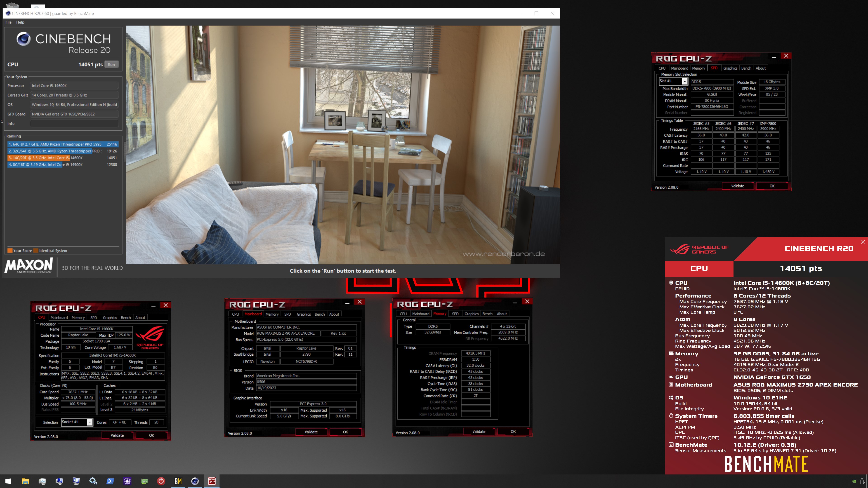
Task: Switch to ROG CPU-Z in the taskbar
Action: point(212,481)
